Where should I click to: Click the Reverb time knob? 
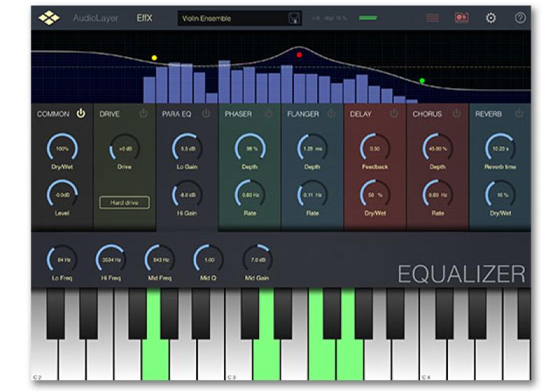[x=500, y=148]
